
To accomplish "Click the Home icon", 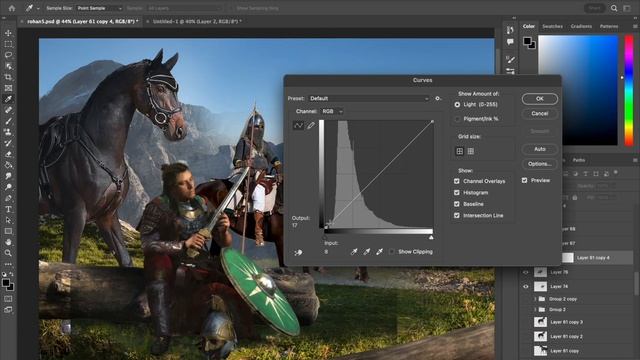I will [11, 8].
